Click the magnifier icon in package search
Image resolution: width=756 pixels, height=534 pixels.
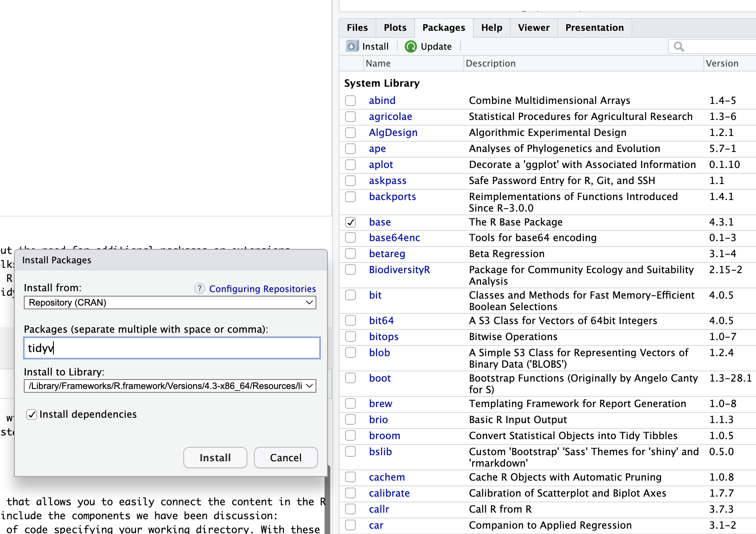point(679,47)
